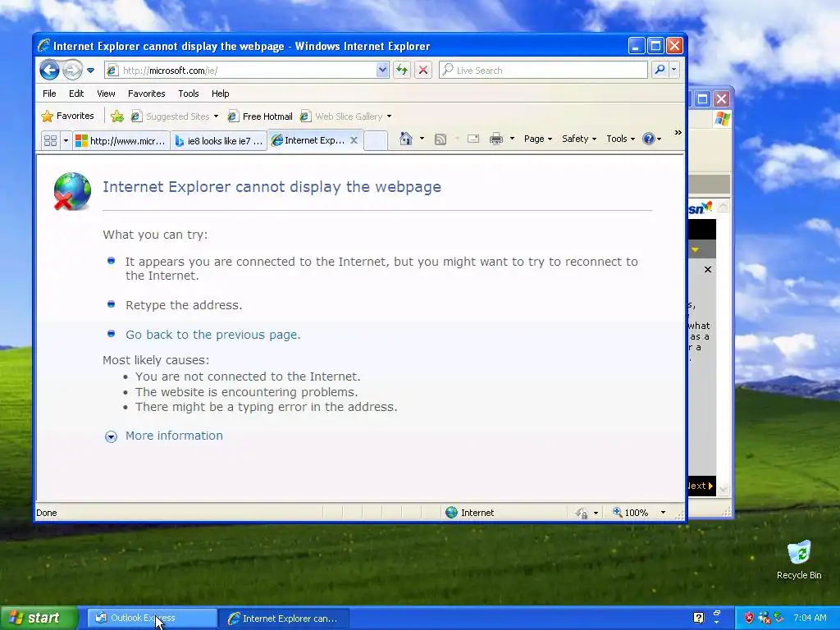Click the scroll up arrow in background window
This screenshot has width=840, height=630.
[724, 206]
